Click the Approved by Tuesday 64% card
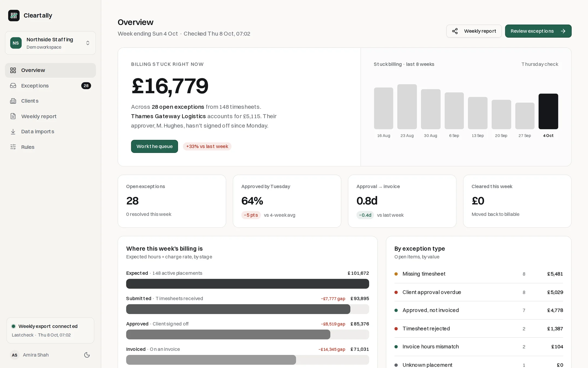Screen dimensions: 588x368 pyautogui.click(x=287, y=201)
